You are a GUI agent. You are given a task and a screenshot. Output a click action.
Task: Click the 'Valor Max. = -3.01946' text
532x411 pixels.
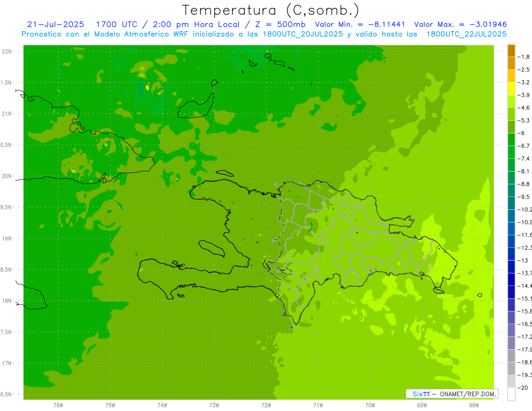[460, 24]
